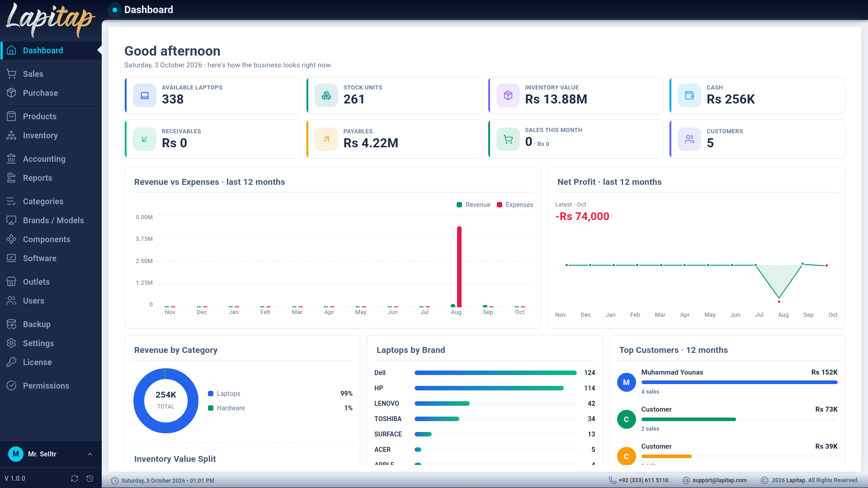Click the Stock Units boxes icon
The image size is (868, 488).
326,95
